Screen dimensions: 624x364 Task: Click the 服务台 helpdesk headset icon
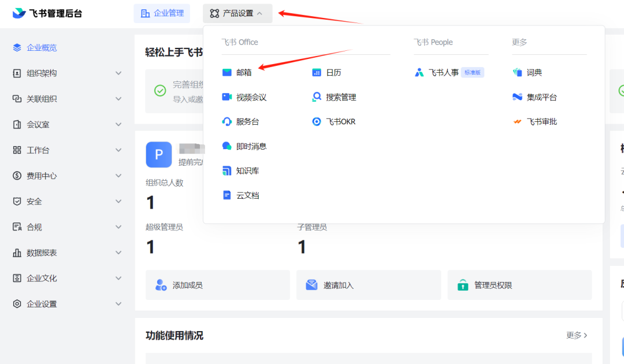click(227, 122)
